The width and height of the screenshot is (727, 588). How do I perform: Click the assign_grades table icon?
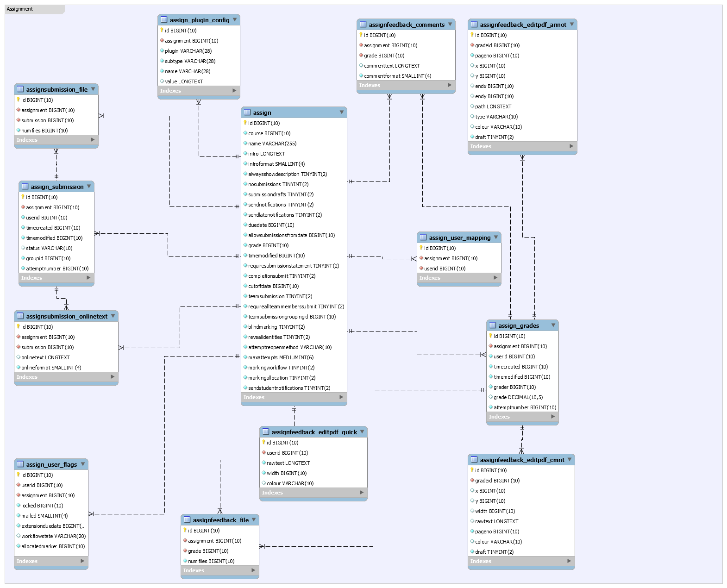pos(493,325)
